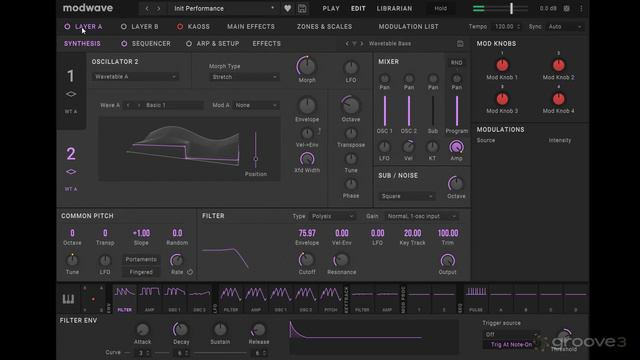This screenshot has height=360, width=640.
Task: Open the keyboard icon at the strip start
Action: click(68, 299)
